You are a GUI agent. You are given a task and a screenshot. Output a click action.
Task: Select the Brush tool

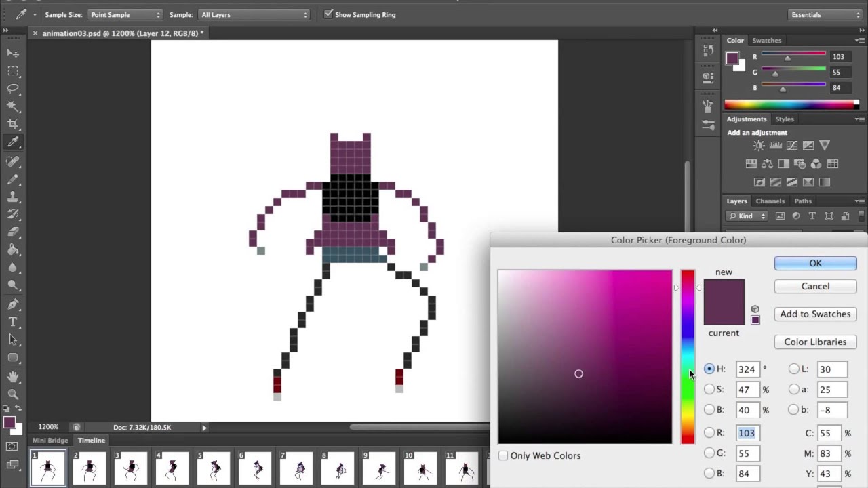(x=13, y=179)
